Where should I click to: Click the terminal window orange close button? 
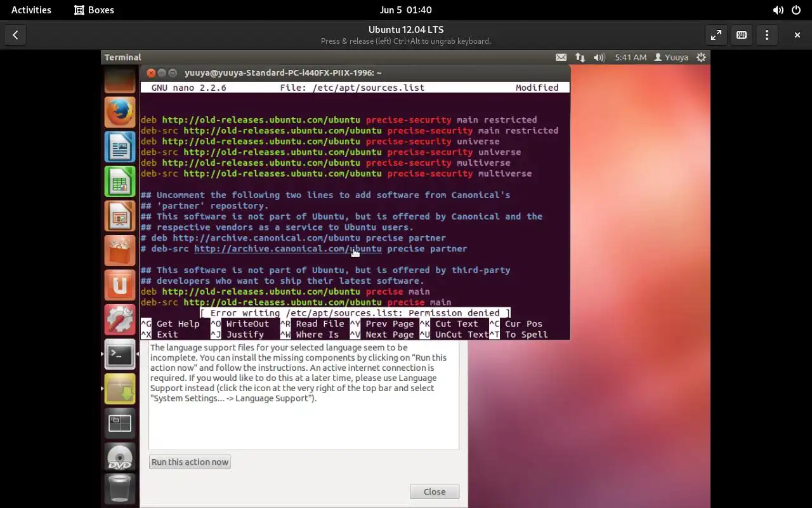click(151, 73)
